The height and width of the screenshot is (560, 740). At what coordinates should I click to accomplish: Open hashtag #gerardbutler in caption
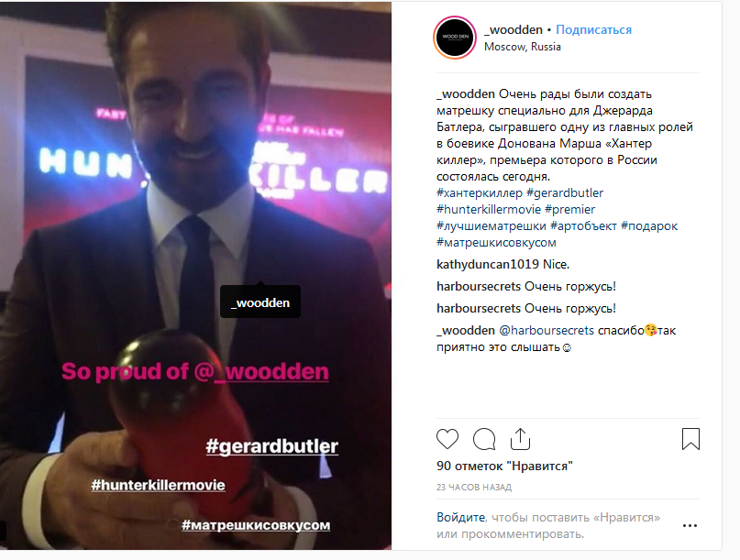(565, 193)
